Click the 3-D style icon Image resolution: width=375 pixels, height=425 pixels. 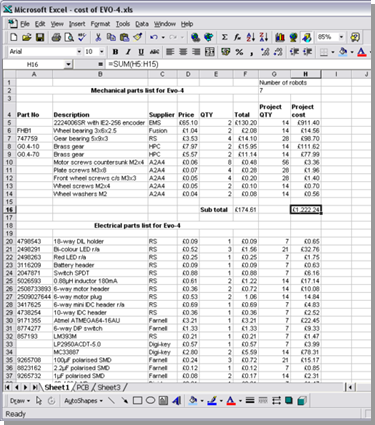coord(302,401)
